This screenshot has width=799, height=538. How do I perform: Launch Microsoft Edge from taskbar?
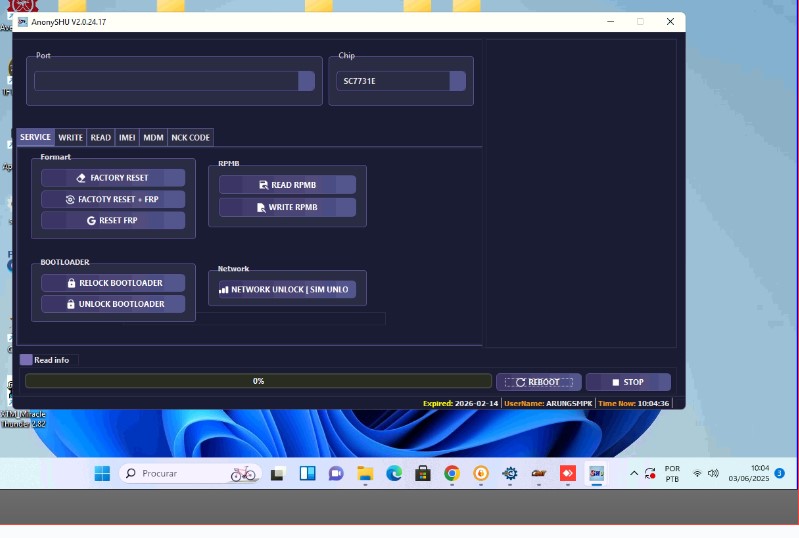[394, 474]
